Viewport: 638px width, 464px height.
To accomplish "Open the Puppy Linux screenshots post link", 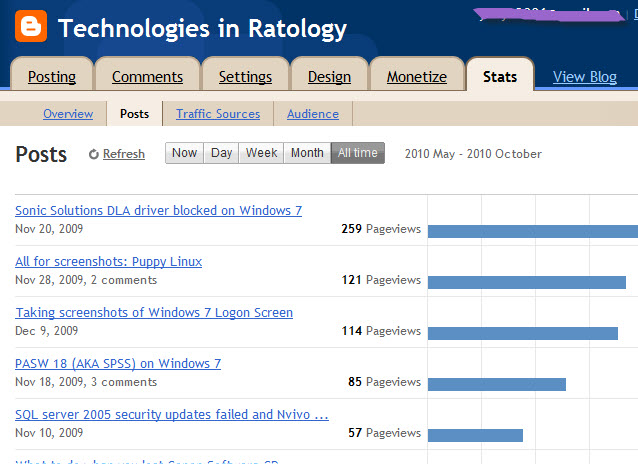I will click(108, 261).
